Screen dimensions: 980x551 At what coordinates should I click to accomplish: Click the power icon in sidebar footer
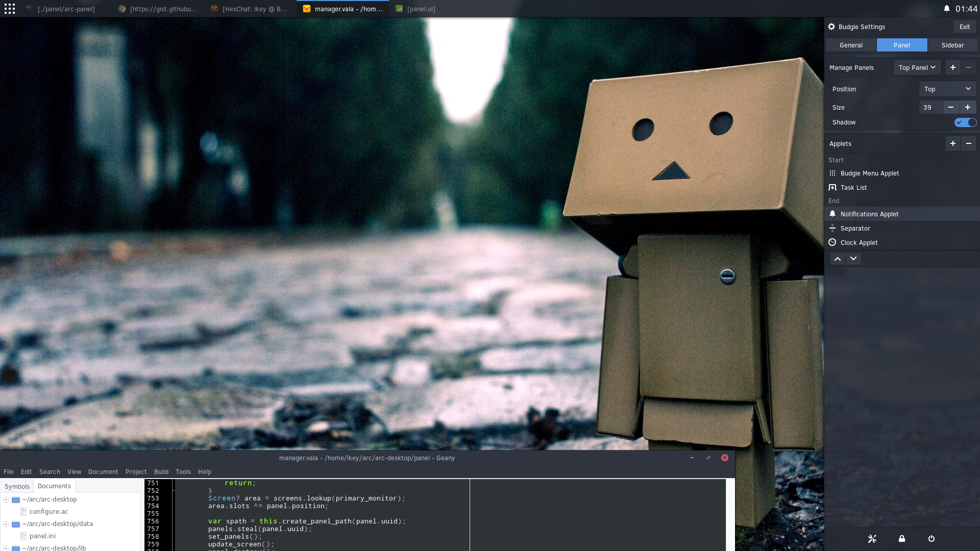pyautogui.click(x=931, y=539)
